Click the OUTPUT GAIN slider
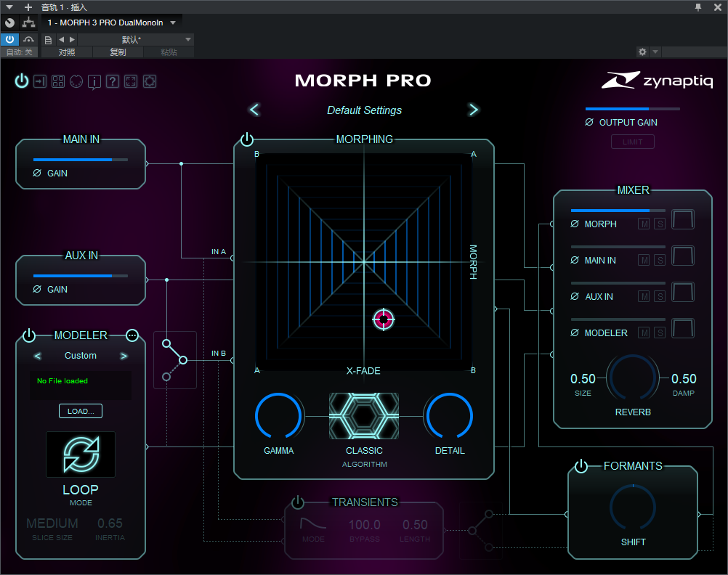 [x=632, y=109]
